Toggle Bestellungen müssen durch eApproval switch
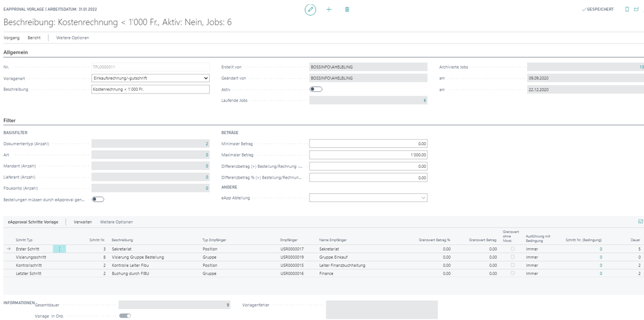644x320 pixels. (x=98, y=199)
